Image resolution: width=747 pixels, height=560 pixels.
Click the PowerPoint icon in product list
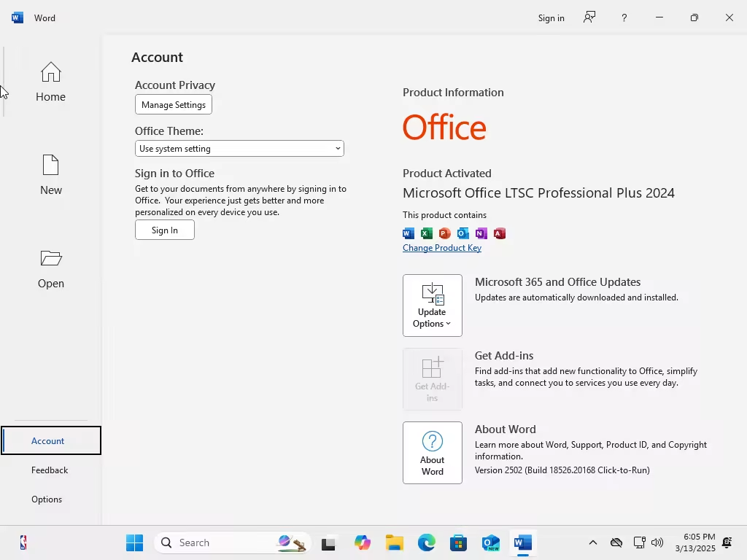point(444,233)
